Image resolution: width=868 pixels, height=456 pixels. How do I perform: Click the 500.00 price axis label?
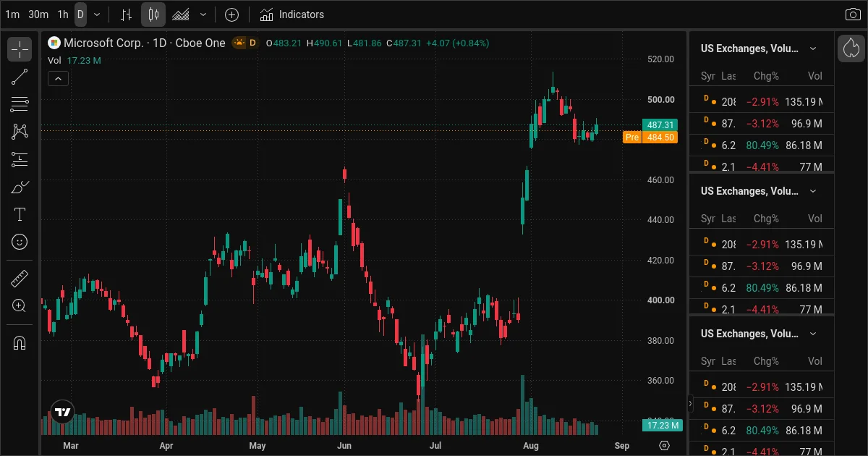(660, 100)
